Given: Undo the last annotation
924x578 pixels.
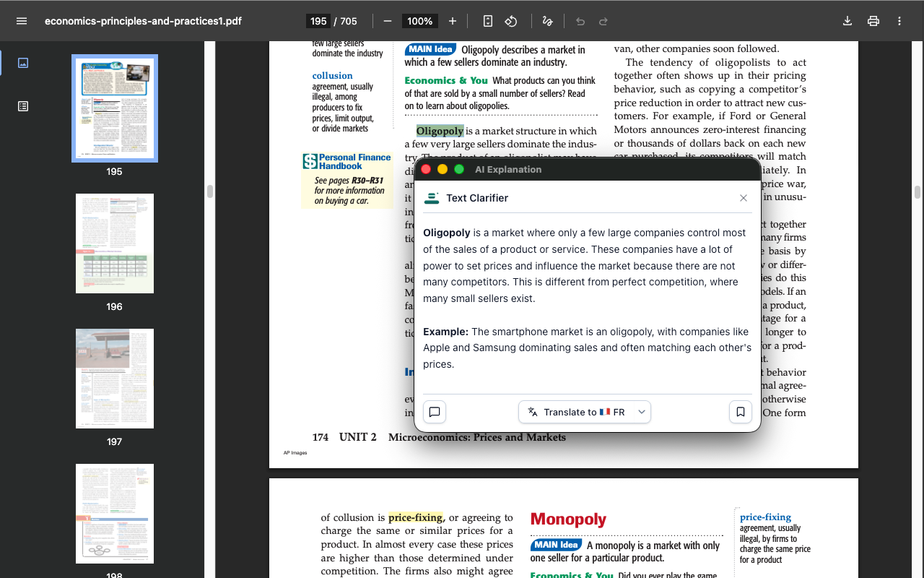Looking at the screenshot, I should click(x=580, y=21).
